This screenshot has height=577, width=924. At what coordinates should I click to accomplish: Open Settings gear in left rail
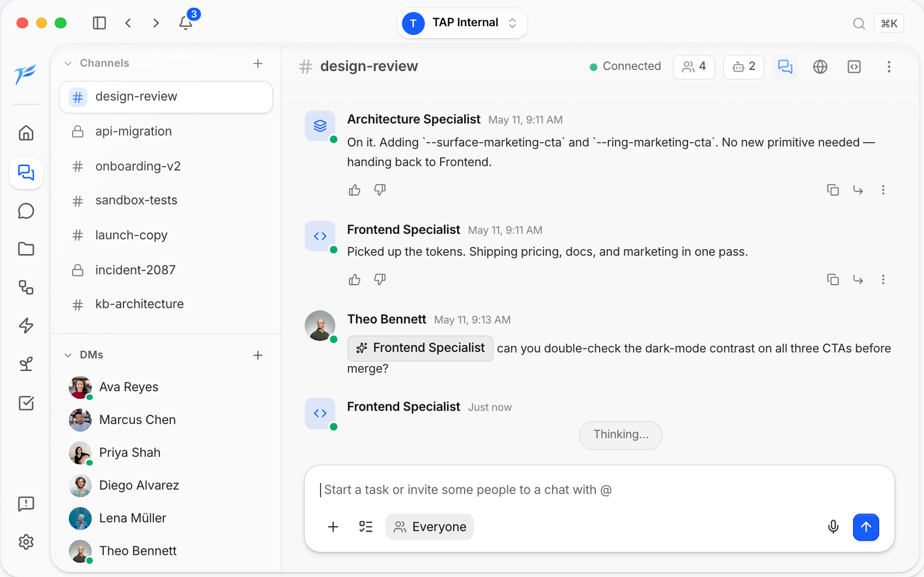pyautogui.click(x=26, y=542)
